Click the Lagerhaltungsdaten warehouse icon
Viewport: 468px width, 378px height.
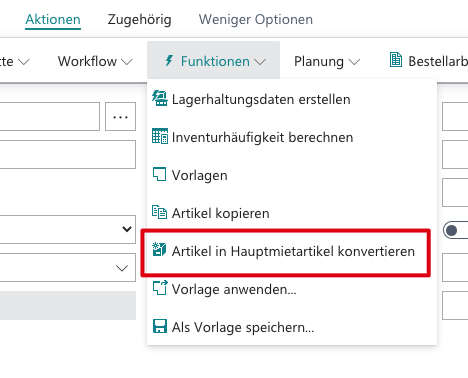point(160,99)
